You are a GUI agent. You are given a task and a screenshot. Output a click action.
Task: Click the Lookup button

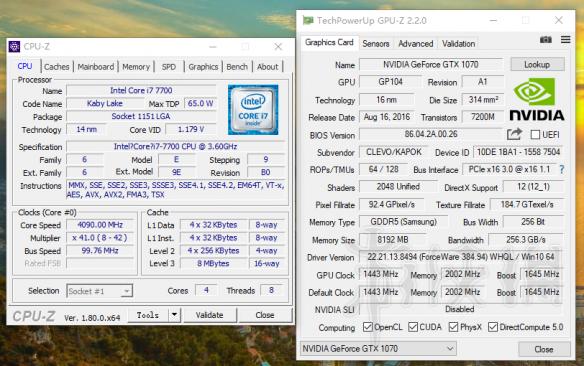click(x=537, y=64)
